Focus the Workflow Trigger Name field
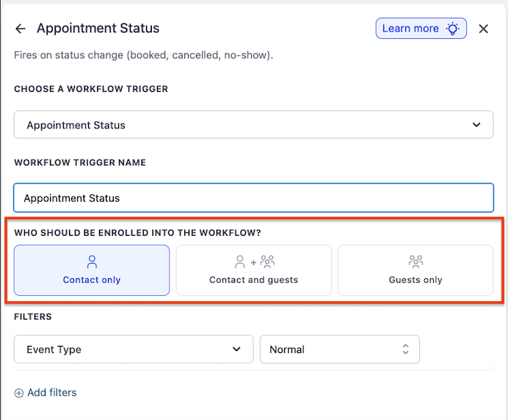 click(x=253, y=198)
